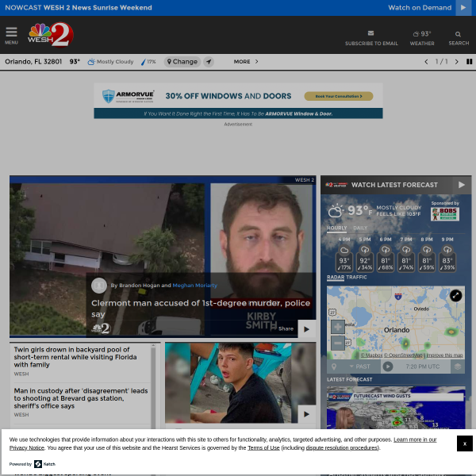Open Clermont man murder headline
476x476 pixels.
click(x=201, y=309)
